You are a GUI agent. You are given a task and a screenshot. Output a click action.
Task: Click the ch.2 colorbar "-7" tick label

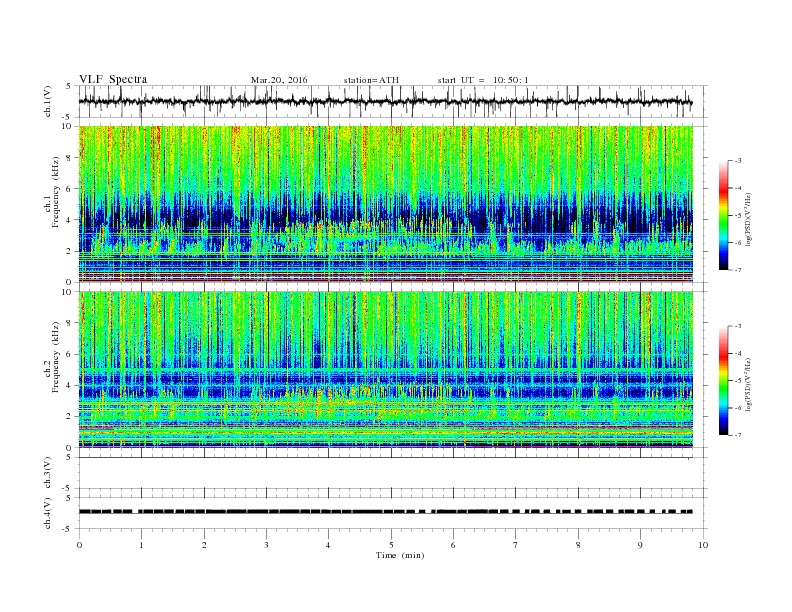pos(738,435)
